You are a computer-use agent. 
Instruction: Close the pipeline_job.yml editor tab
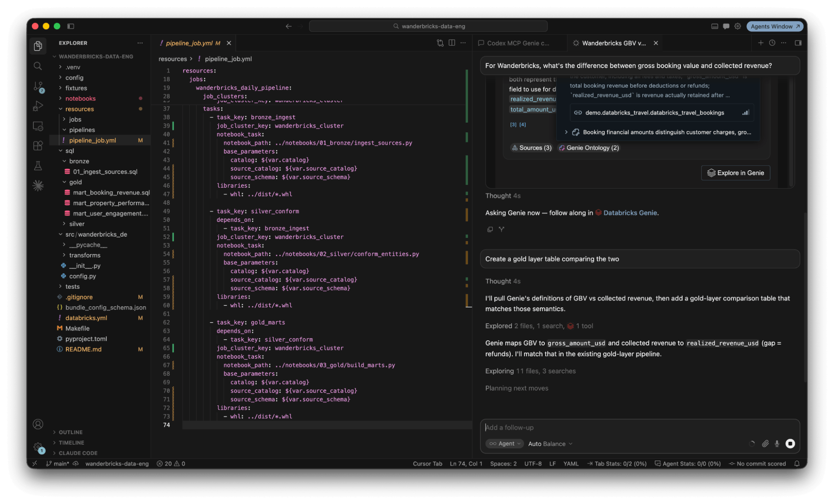pyautogui.click(x=229, y=43)
